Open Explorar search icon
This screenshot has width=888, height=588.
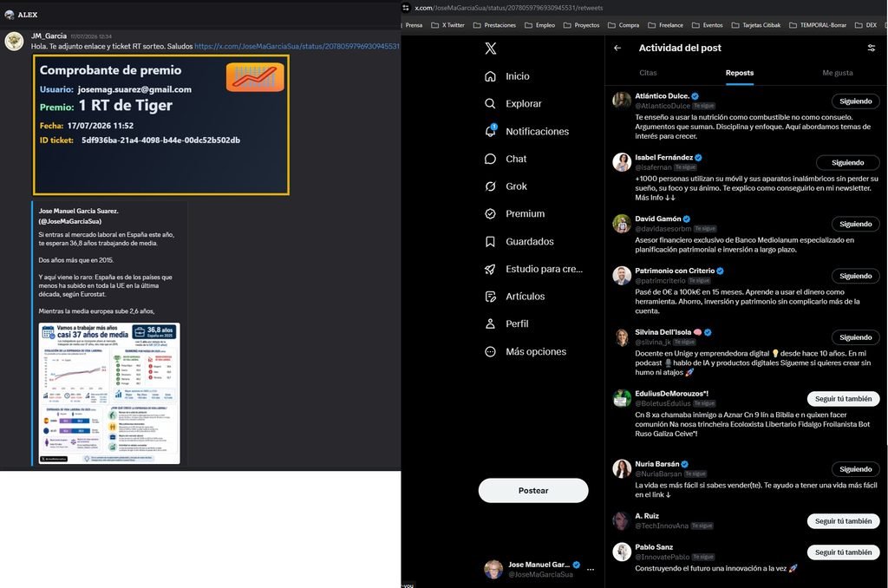pos(491,104)
